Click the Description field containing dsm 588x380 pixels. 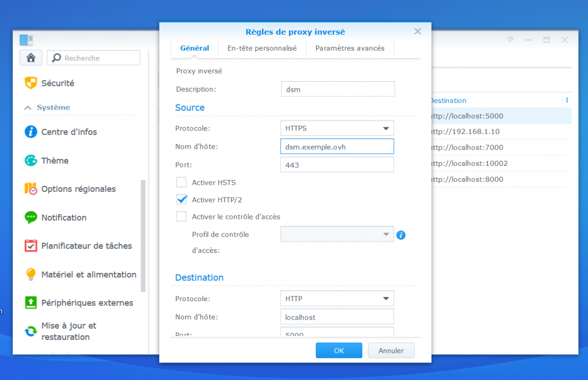coord(338,89)
